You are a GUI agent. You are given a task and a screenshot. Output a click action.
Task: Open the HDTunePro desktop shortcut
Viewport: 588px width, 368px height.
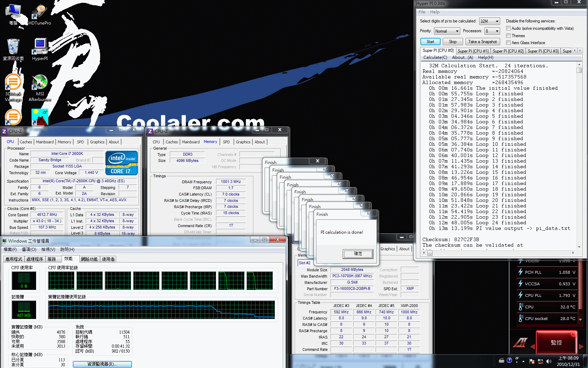pyautogui.click(x=39, y=14)
